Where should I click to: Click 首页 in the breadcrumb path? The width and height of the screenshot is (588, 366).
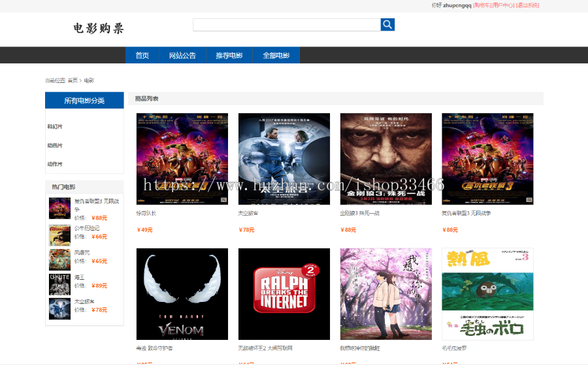(73, 80)
